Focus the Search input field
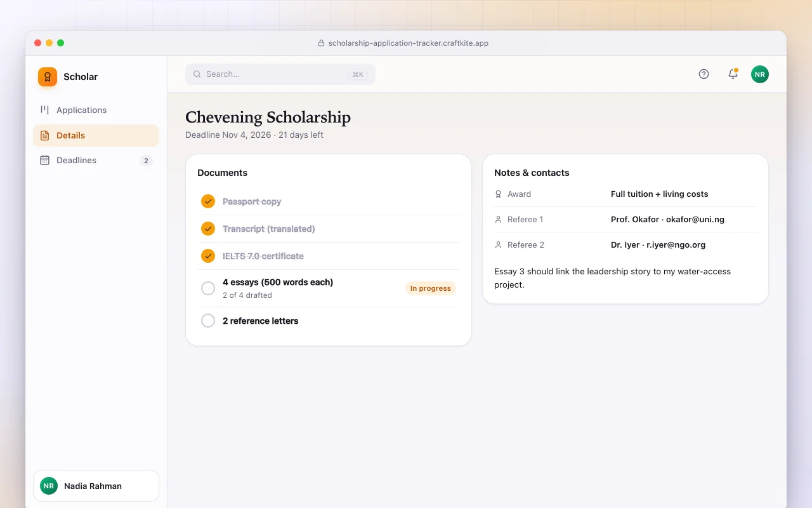Viewport: 812px width, 508px height. coord(280,74)
